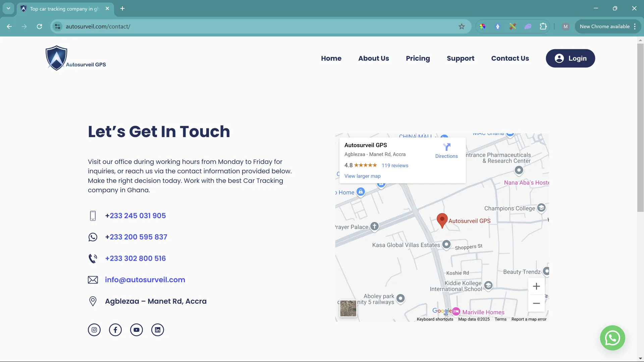The width and height of the screenshot is (644, 362).
Task: Click the Login button
Action: coord(570,58)
